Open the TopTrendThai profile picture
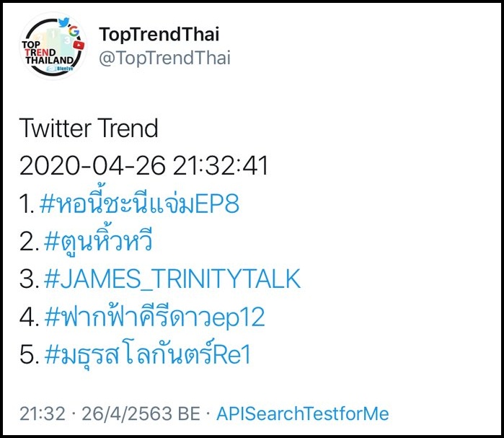 [53, 46]
